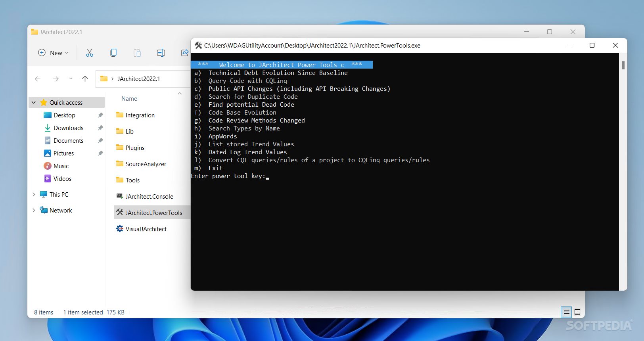This screenshot has width=644, height=341.
Task: Click the Find potential Dead Code line
Action: (244, 105)
